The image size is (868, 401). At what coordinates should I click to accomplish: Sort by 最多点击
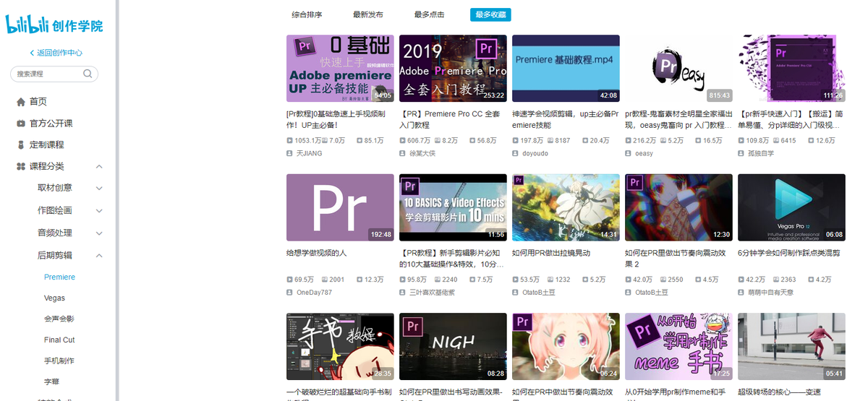[429, 14]
